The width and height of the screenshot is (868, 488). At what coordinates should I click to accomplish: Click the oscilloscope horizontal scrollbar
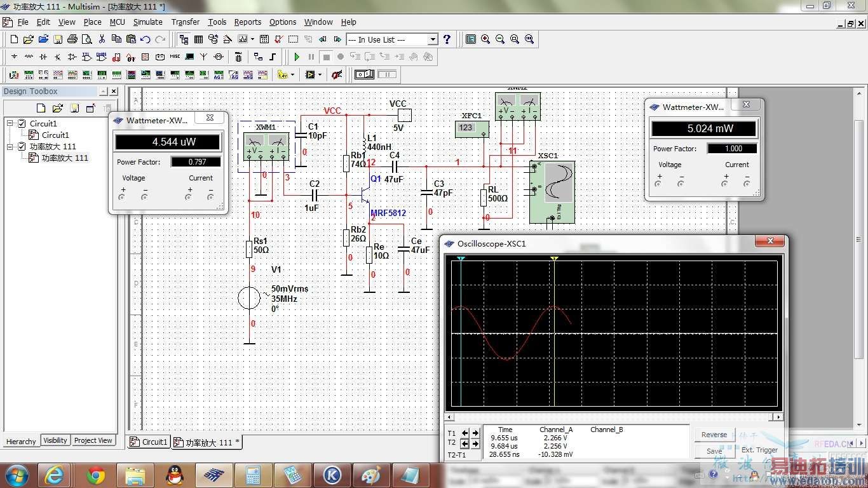614,417
